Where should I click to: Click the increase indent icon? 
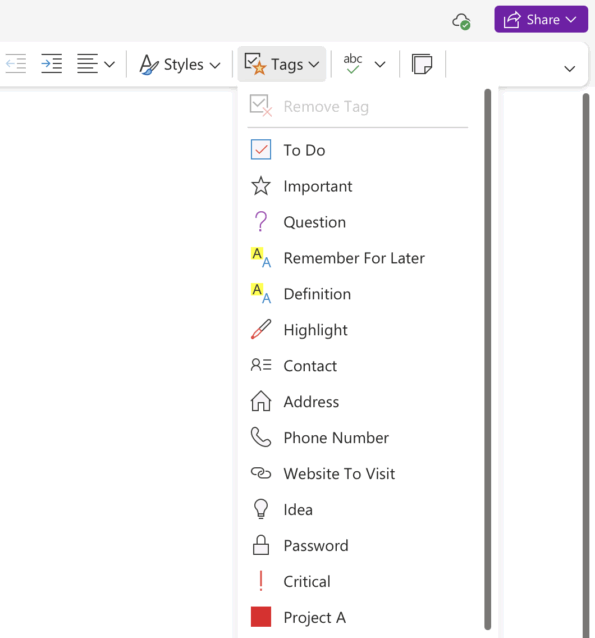(x=52, y=64)
